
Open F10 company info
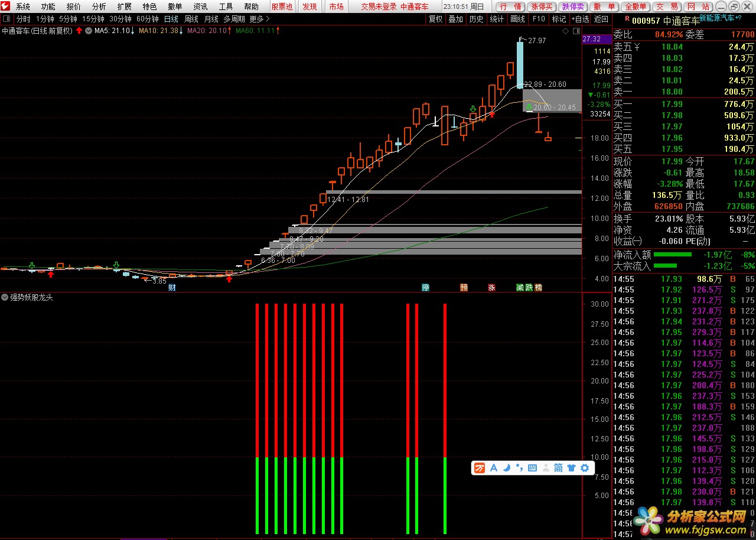point(539,19)
